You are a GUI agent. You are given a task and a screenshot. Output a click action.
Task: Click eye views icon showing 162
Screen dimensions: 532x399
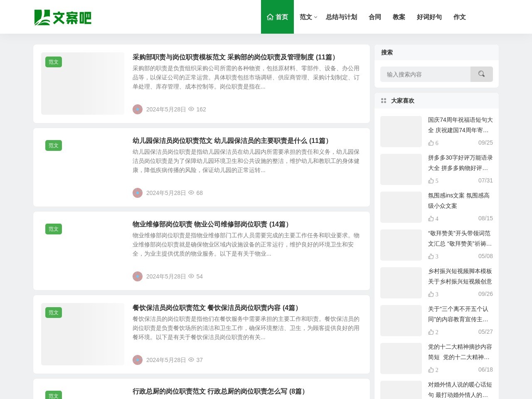point(191,109)
